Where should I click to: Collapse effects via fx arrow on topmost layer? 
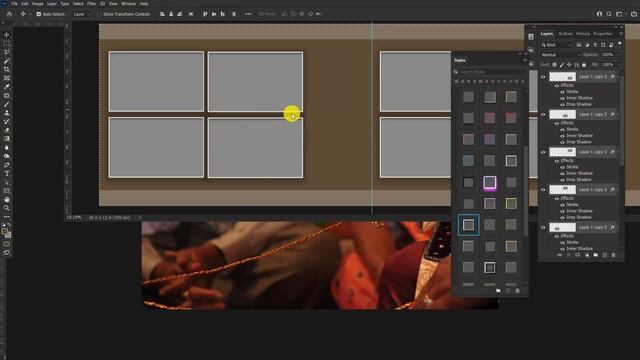[618, 77]
